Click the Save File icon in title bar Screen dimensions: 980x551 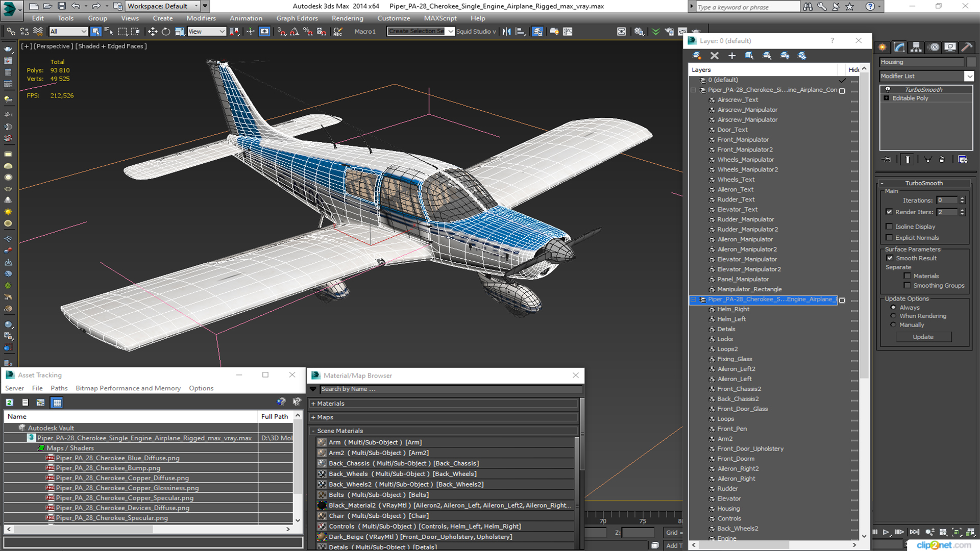pos(61,6)
